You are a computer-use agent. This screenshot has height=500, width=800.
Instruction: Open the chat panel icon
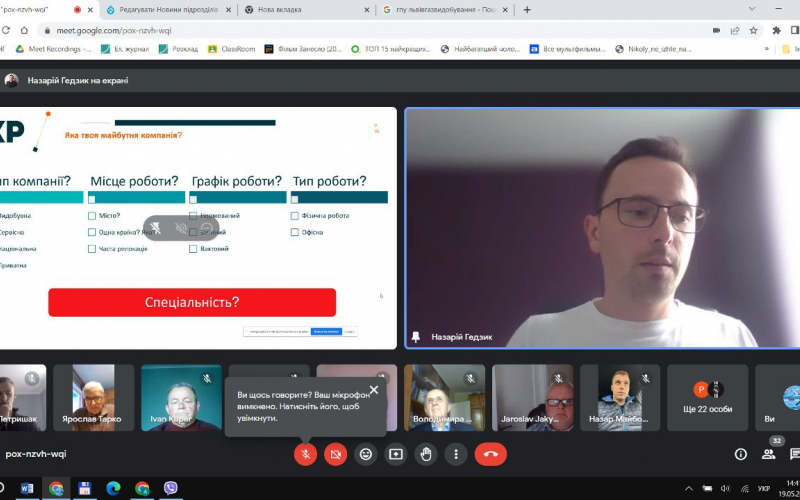point(794,454)
